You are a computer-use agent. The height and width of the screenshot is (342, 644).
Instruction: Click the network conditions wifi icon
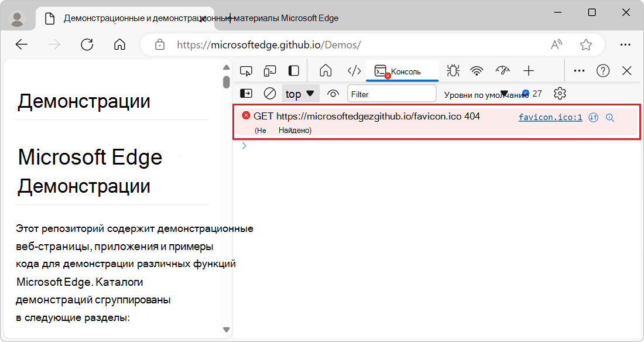coord(477,70)
